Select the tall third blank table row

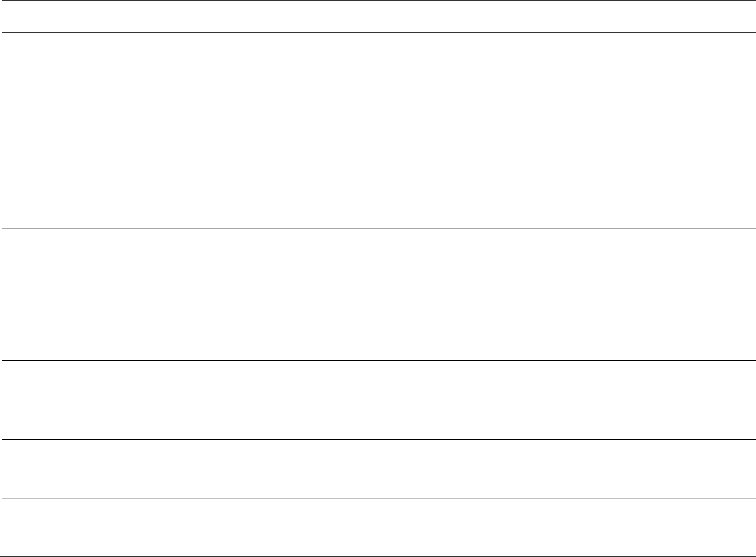coord(378,294)
